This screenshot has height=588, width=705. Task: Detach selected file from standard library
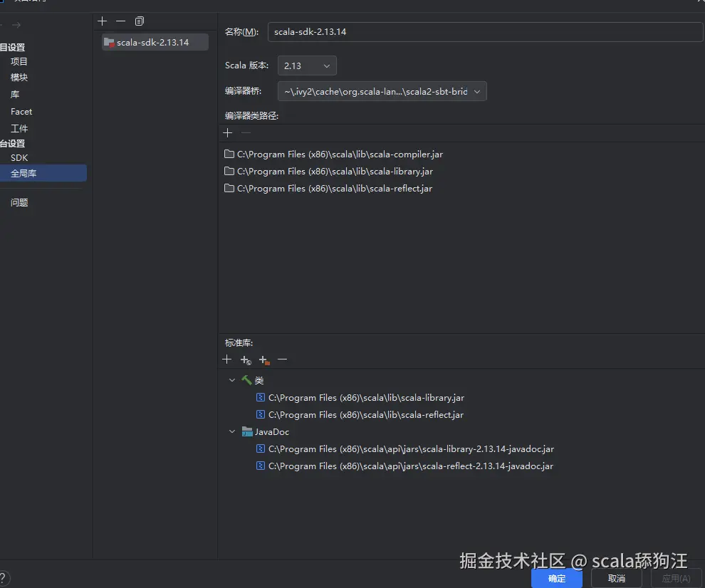click(282, 359)
